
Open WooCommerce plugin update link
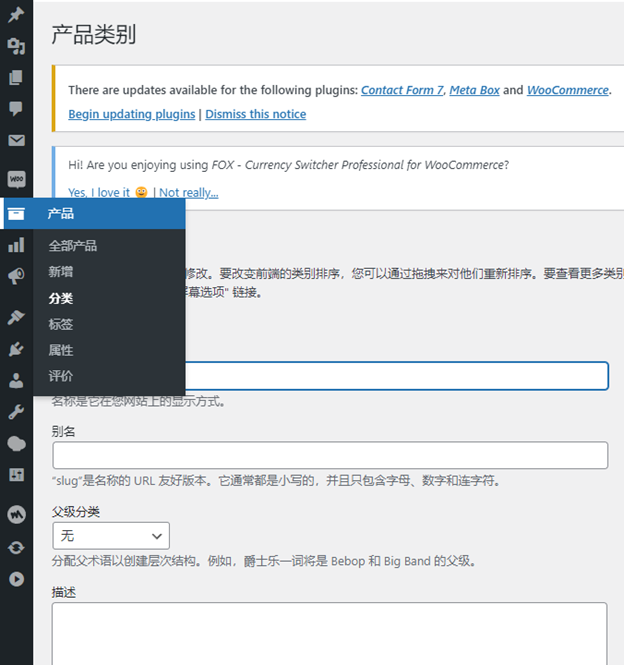[568, 90]
